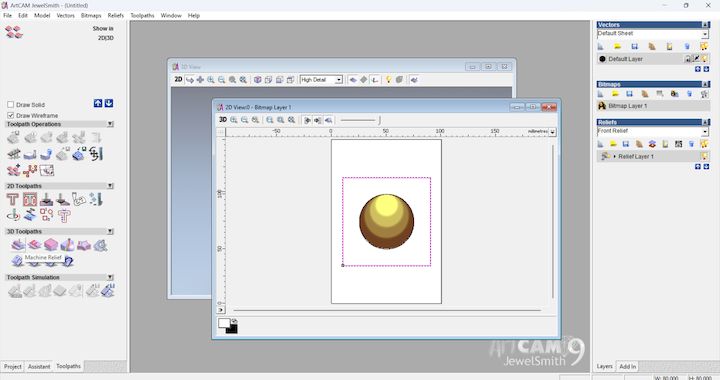Open the Front Relief dropdown
This screenshot has height=380, width=720.
point(705,132)
